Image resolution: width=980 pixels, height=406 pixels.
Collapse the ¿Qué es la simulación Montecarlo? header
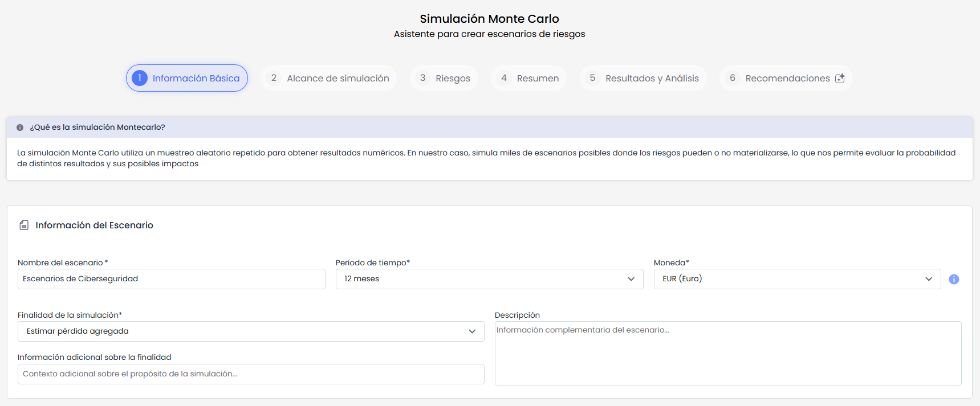490,128
